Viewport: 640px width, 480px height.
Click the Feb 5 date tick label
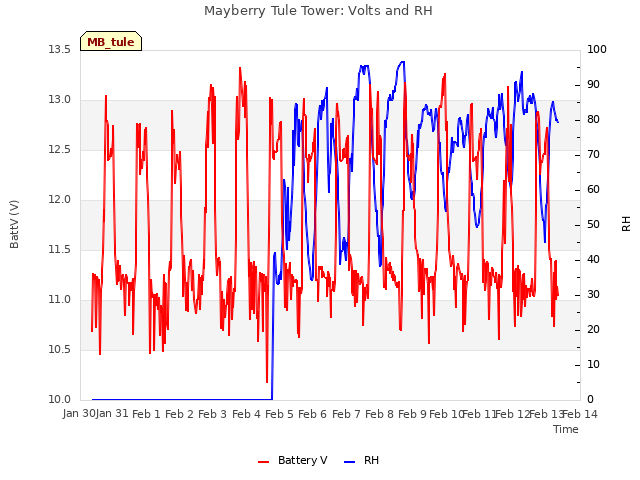pyautogui.click(x=279, y=414)
